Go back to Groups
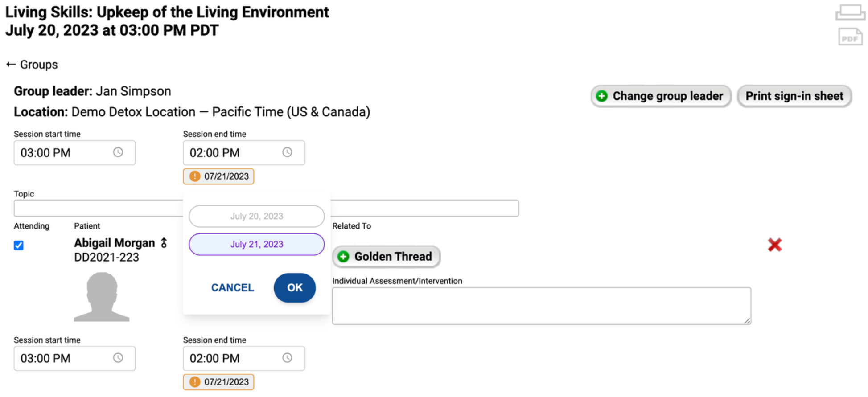The image size is (868, 397). pyautogui.click(x=32, y=65)
